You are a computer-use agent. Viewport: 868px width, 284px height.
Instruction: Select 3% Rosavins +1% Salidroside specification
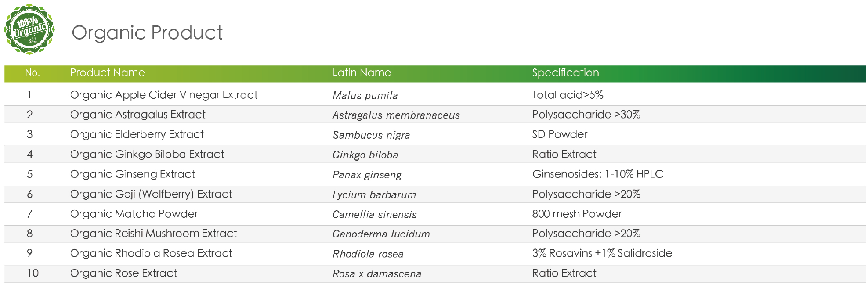click(602, 253)
